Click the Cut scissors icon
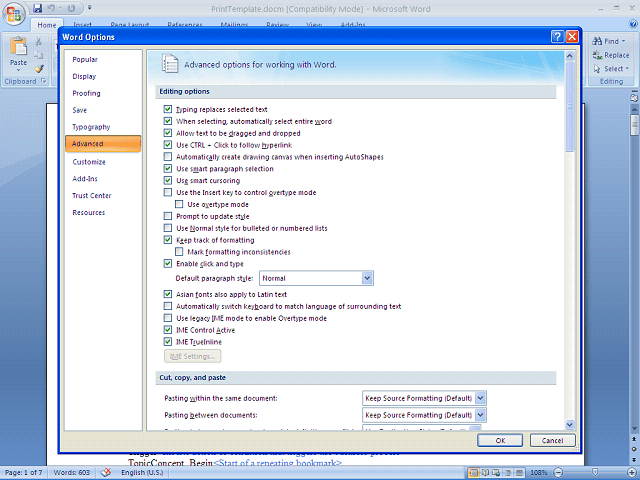Image resolution: width=640 pixels, height=480 pixels. 38,42
